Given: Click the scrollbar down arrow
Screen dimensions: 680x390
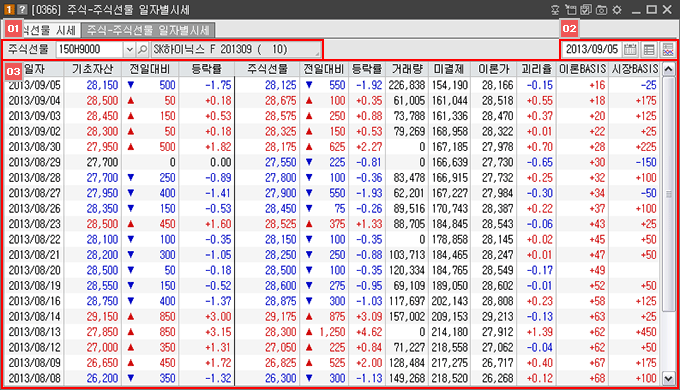Looking at the screenshot, I should coord(669,379).
